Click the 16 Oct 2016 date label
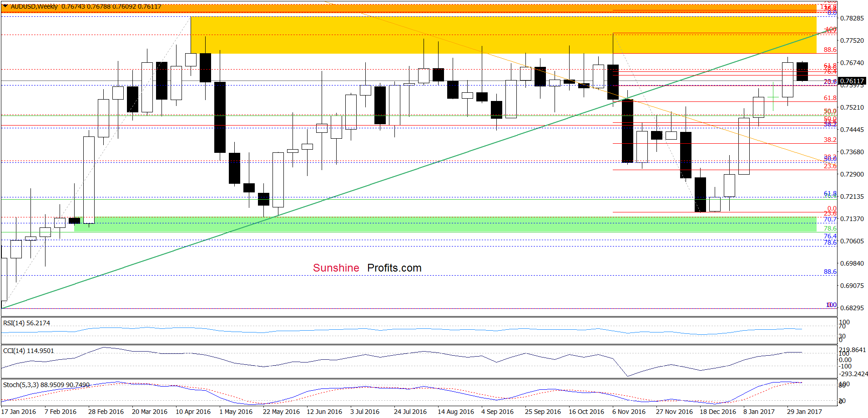Screen dimensions: 868x418 click(x=586, y=412)
